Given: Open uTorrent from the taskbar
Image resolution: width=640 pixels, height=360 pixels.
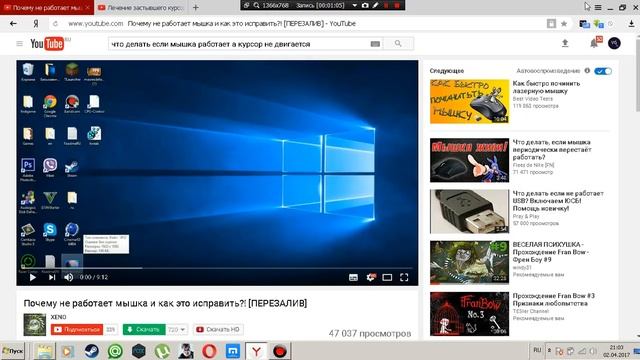Looking at the screenshot, I should click(162, 351).
